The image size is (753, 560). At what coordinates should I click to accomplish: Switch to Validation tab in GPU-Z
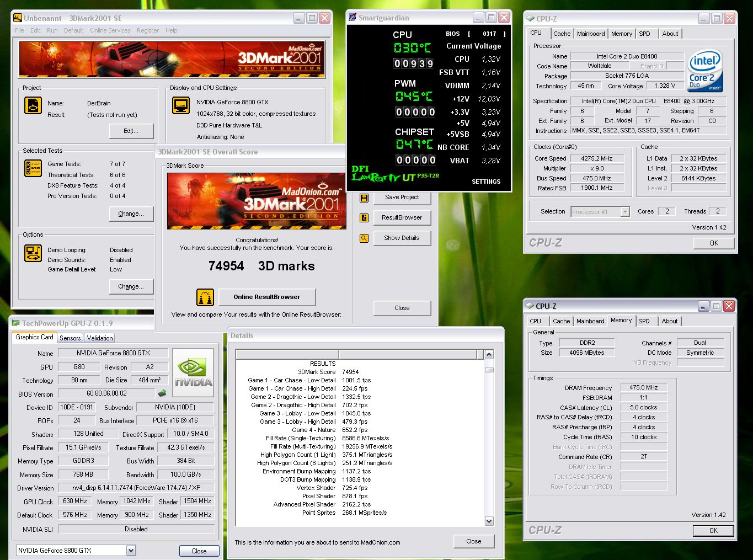[x=100, y=338]
